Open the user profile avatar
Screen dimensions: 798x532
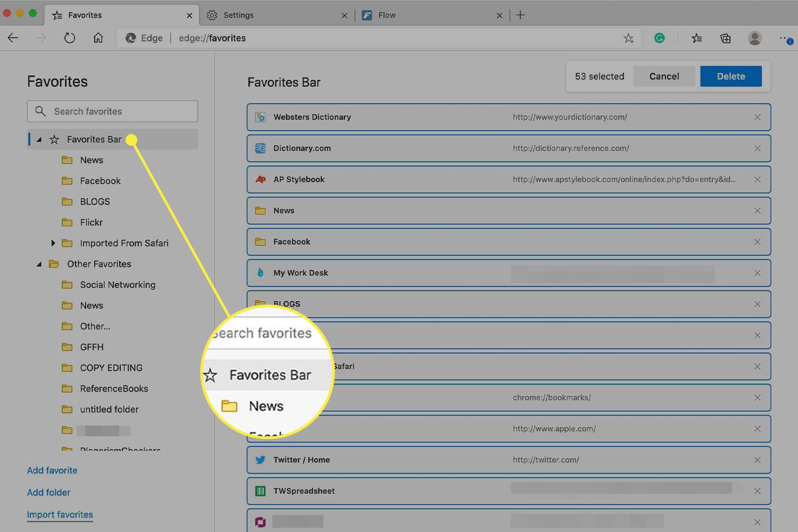754,38
